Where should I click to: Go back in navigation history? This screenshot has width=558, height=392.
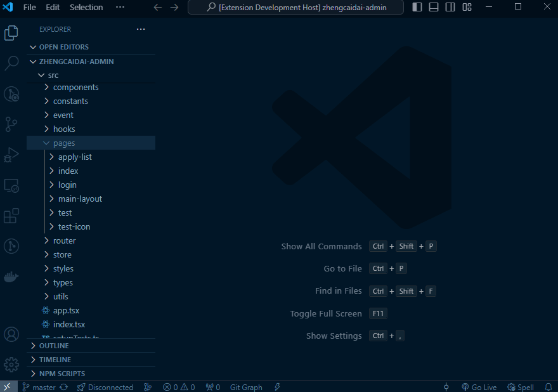point(158,7)
